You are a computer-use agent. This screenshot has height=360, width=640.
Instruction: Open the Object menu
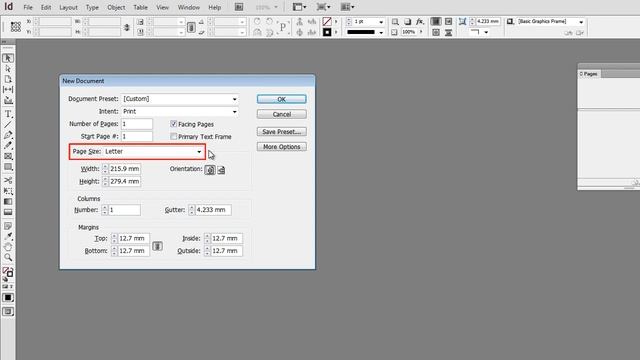point(116,7)
